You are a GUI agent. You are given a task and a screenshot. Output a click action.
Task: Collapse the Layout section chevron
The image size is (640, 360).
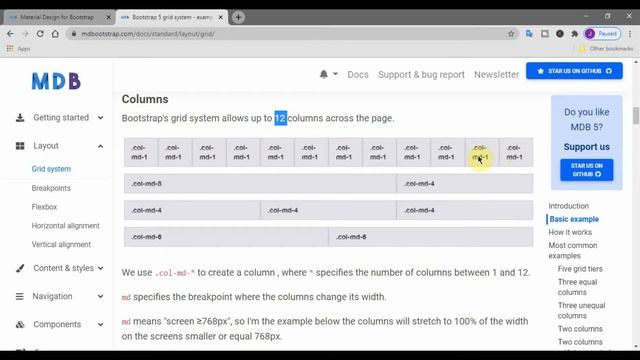pos(100,146)
